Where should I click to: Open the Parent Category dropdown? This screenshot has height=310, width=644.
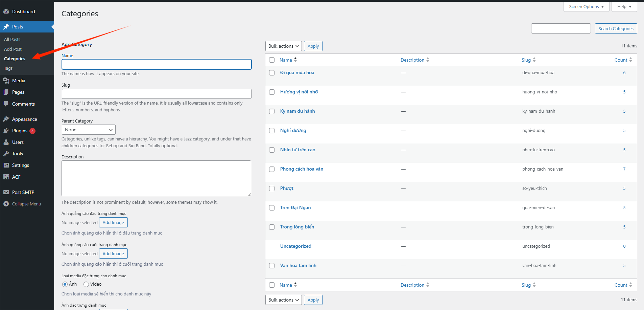point(89,130)
